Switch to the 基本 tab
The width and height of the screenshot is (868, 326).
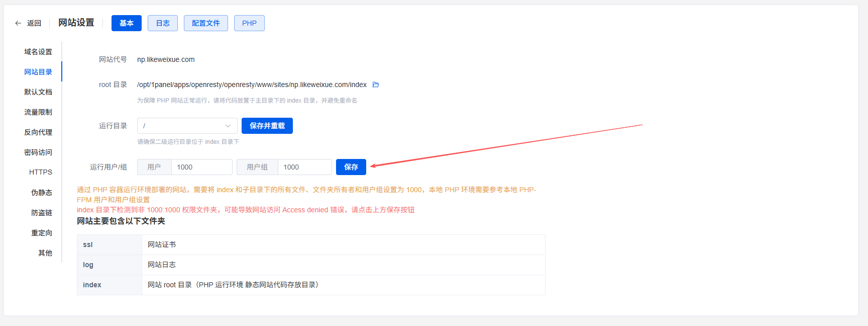pos(127,23)
